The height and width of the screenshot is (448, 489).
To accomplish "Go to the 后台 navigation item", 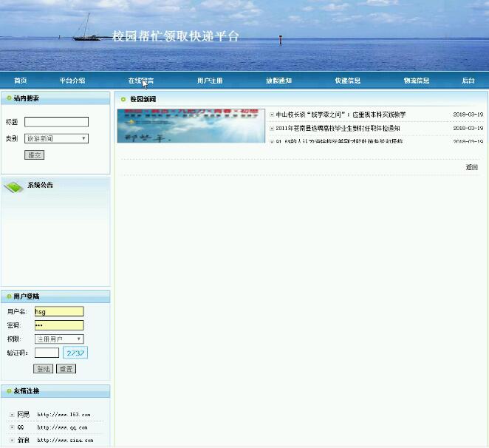I will (468, 81).
